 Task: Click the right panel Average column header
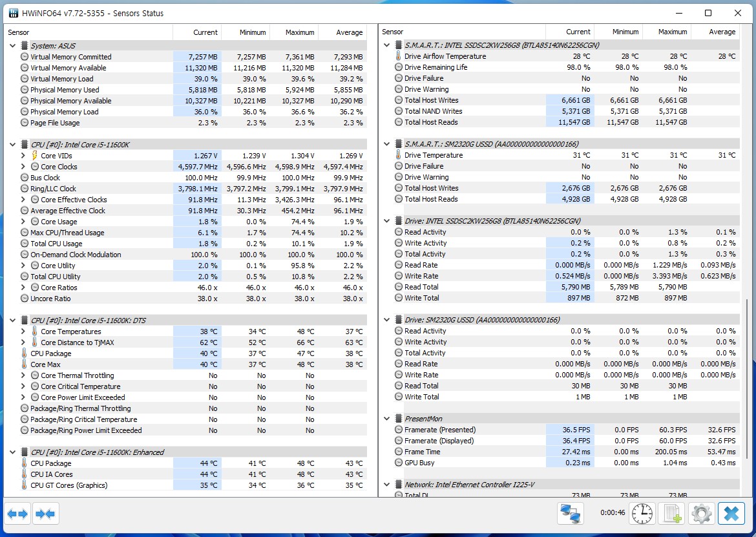pyautogui.click(x=715, y=32)
